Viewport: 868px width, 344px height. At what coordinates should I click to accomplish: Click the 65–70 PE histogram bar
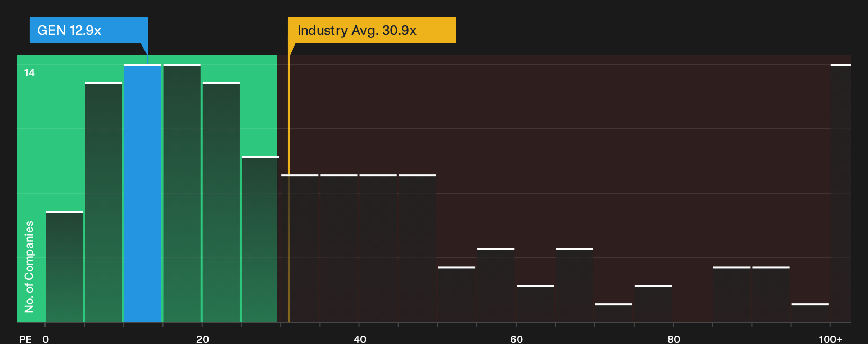(574, 285)
